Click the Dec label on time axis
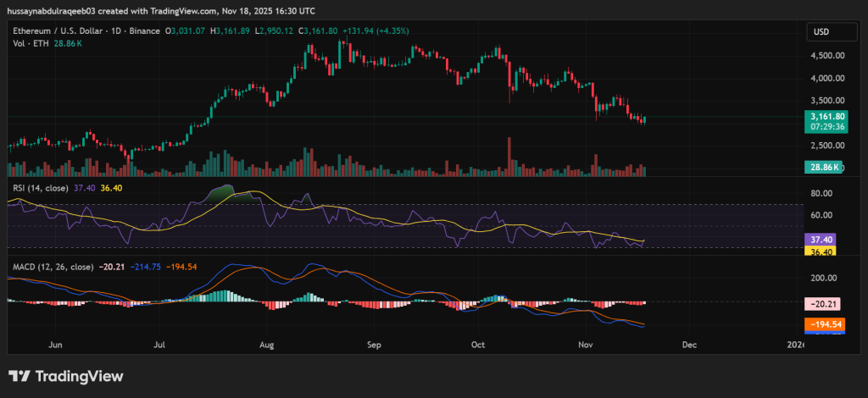Image resolution: width=868 pixels, height=398 pixels. point(689,345)
